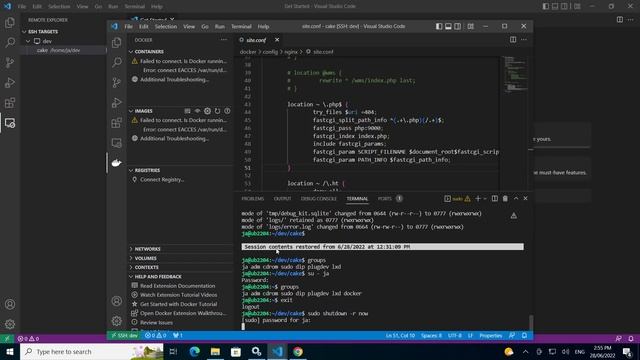
Task: Open Explorer in the background Get Started window
Action: (10, 22)
